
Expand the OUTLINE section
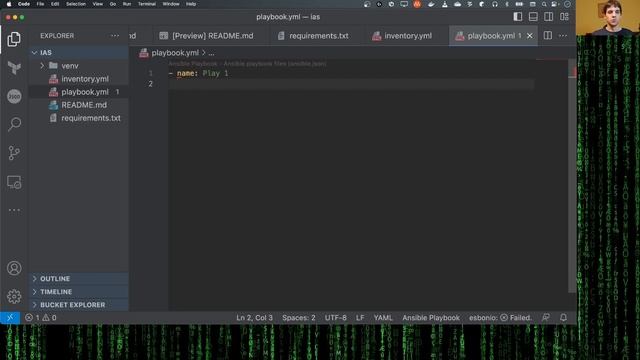pos(78,279)
